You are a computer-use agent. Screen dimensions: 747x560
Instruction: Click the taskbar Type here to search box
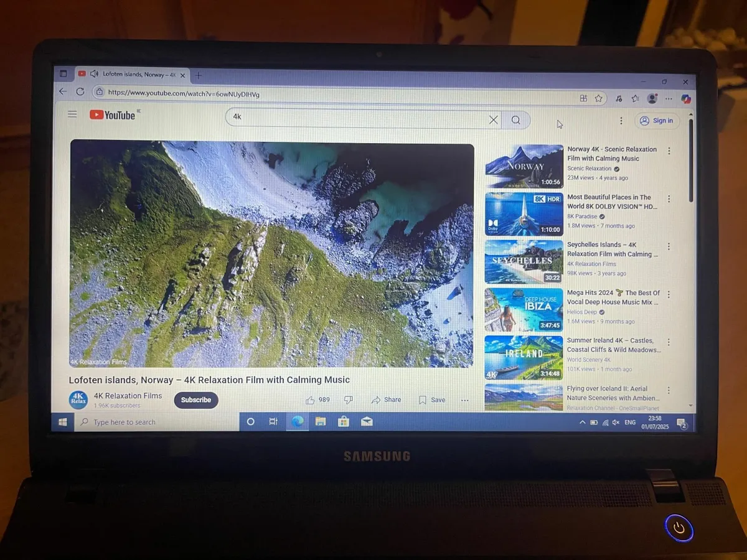(157, 422)
